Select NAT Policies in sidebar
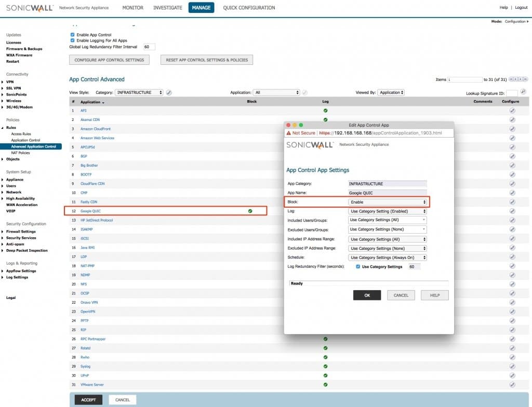Image resolution: width=532 pixels, height=407 pixels. tap(20, 153)
